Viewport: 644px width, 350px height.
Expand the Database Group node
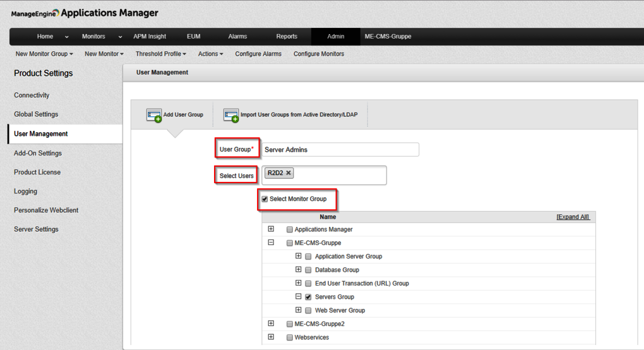[x=299, y=270]
